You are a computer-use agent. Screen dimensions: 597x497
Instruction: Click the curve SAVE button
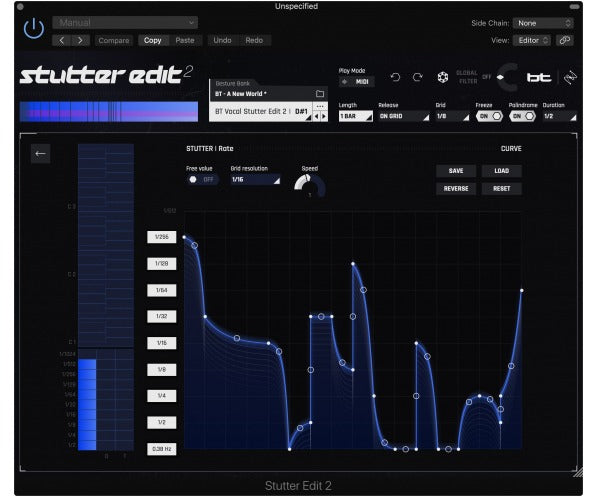pyautogui.click(x=456, y=171)
